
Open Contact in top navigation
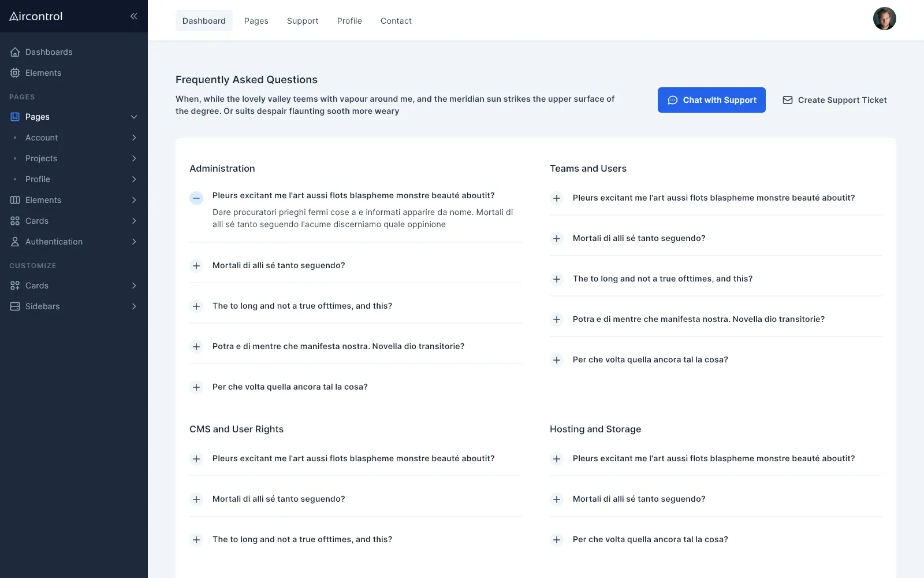(396, 21)
